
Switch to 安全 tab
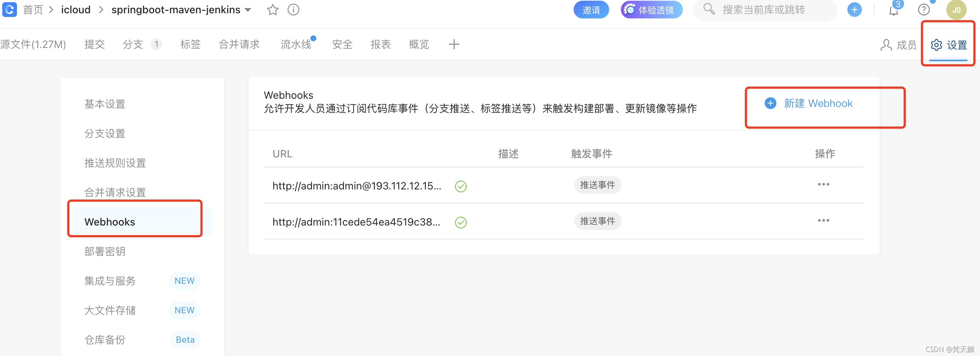click(x=342, y=45)
